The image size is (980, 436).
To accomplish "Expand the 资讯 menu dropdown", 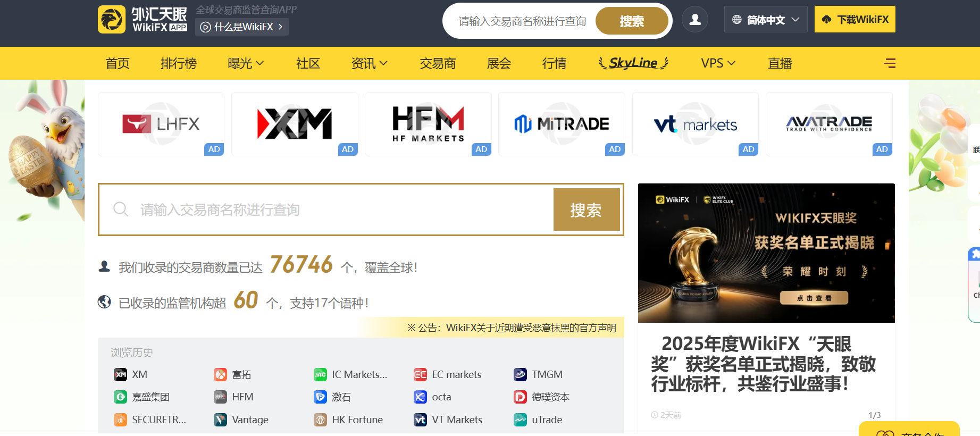I will [369, 63].
